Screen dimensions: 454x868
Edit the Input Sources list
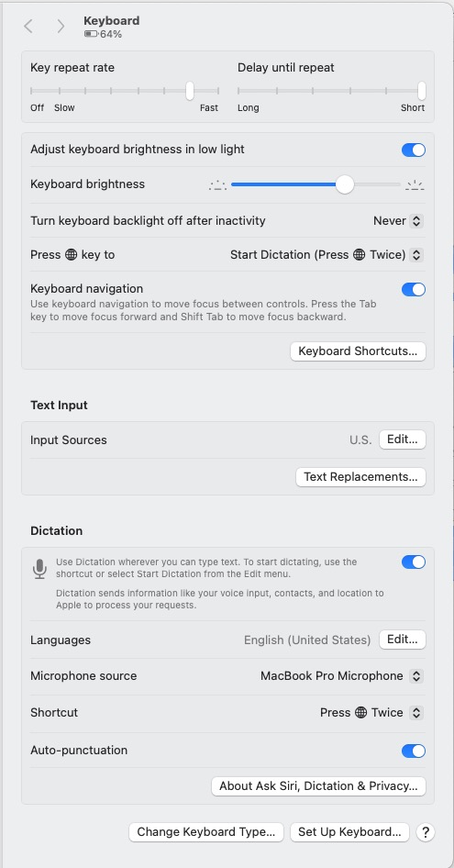point(402,440)
